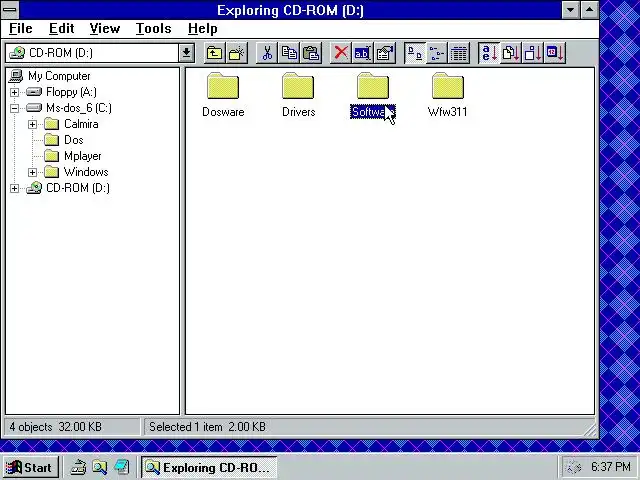This screenshot has width=640, height=480.
Task: Cut selection using scissors icon
Action: click(x=267, y=53)
